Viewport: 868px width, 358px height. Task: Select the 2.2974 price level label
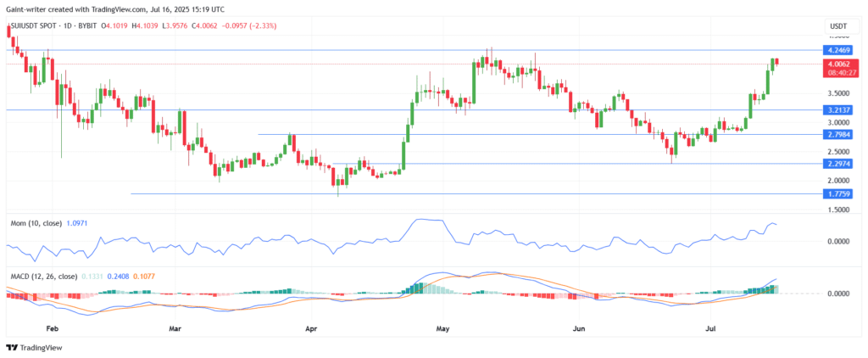point(836,164)
